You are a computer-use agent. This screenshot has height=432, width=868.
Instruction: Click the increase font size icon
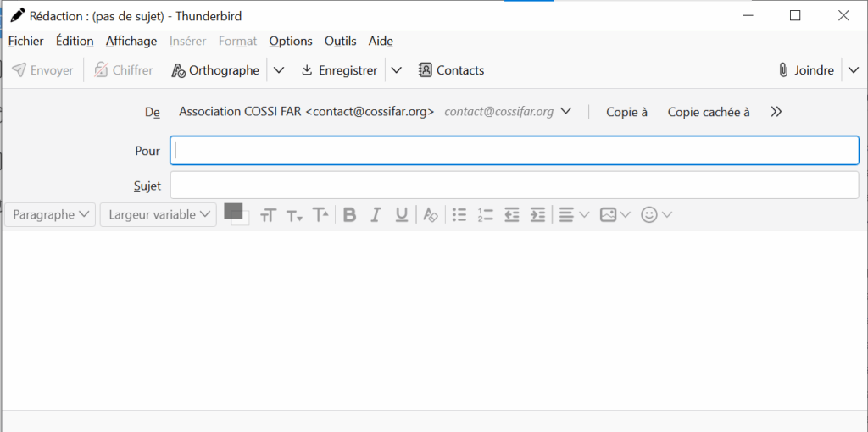tap(320, 215)
